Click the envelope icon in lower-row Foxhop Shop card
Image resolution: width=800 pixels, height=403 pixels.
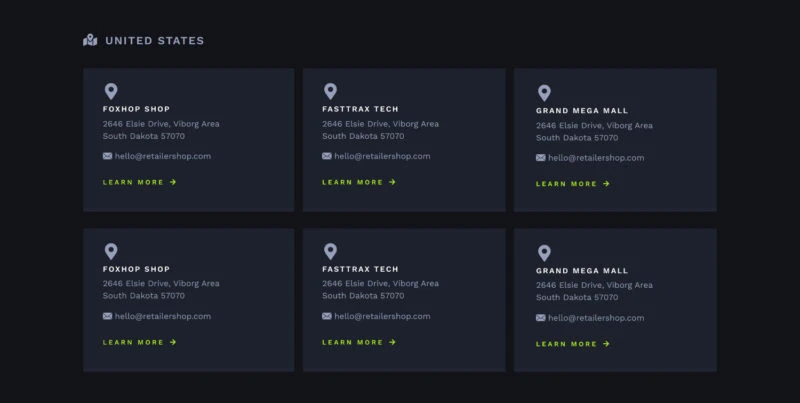107,316
